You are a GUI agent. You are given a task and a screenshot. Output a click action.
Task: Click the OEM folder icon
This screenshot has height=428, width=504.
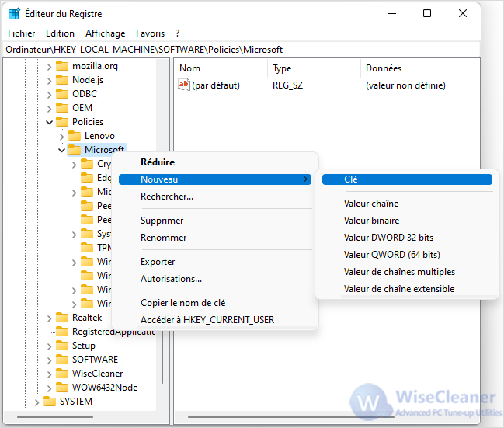(x=62, y=108)
